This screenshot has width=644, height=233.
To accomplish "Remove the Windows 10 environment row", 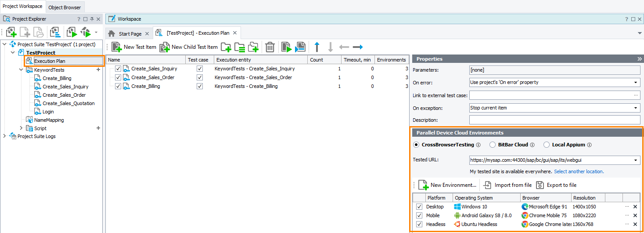I will (x=635, y=207).
